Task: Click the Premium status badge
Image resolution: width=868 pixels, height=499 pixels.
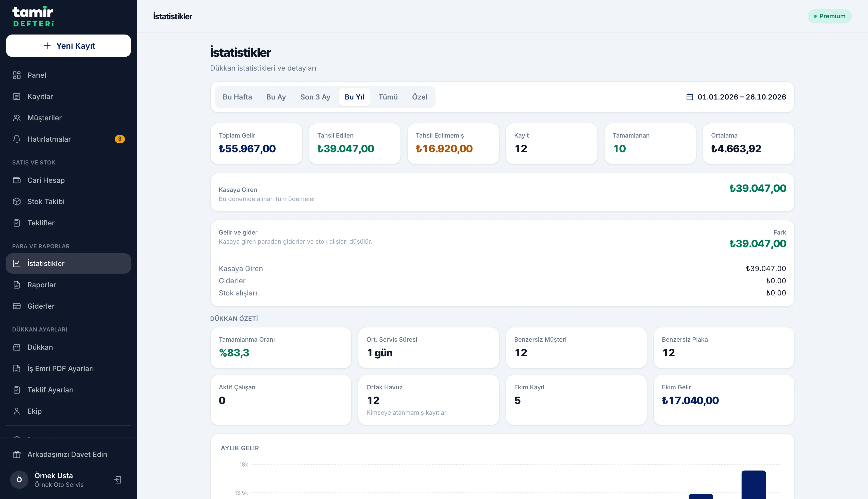Action: (829, 16)
